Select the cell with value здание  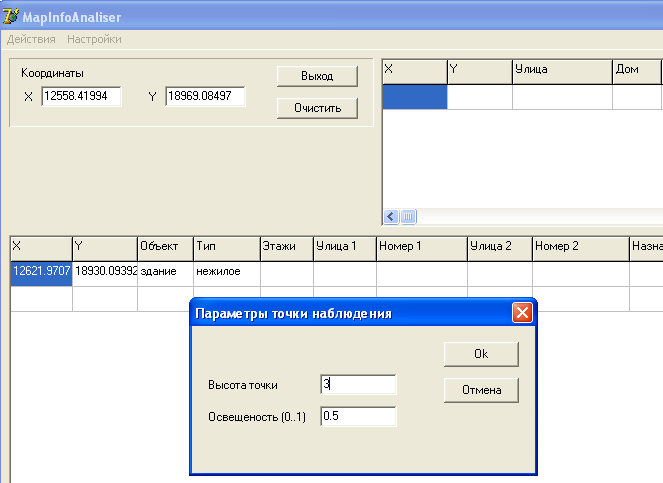(x=165, y=274)
